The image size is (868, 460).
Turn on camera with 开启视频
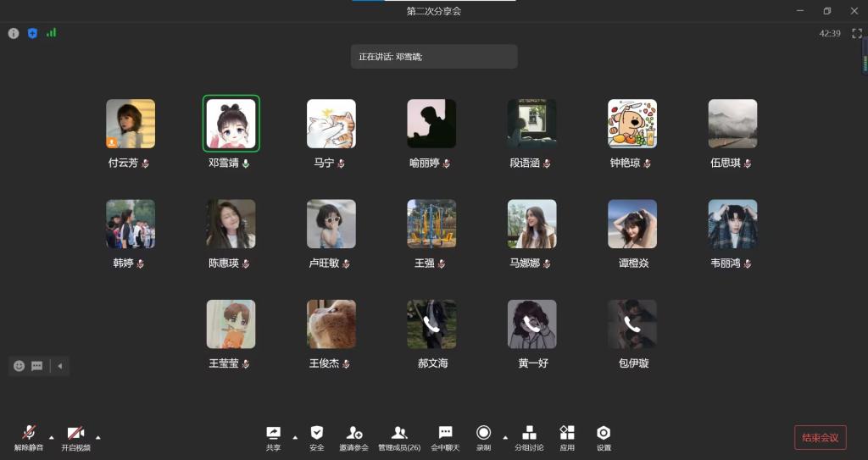point(75,433)
